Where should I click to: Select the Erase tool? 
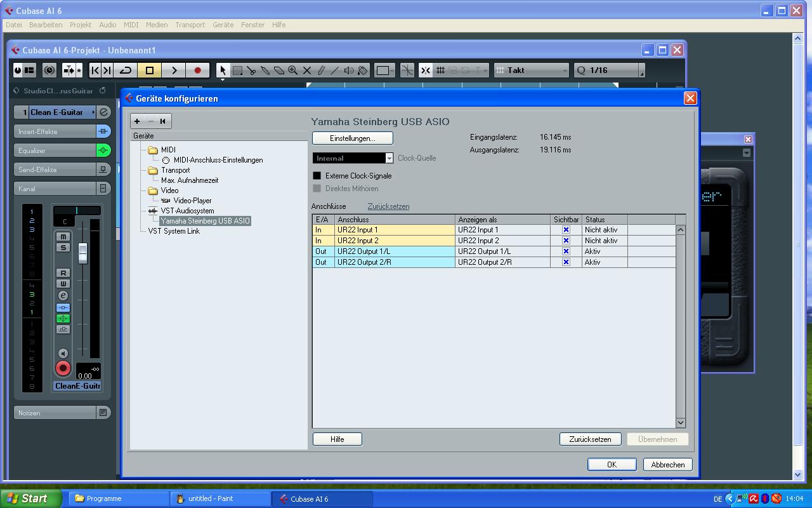click(x=279, y=70)
